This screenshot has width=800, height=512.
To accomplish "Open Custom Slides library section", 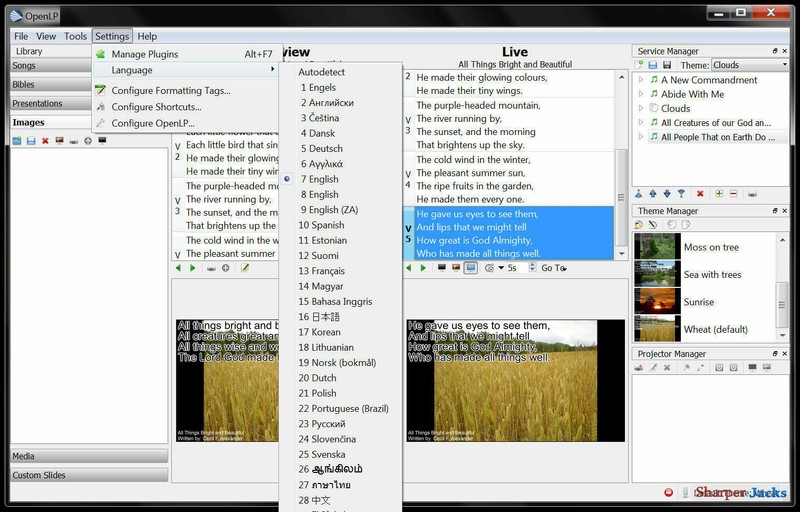I will coord(89,475).
